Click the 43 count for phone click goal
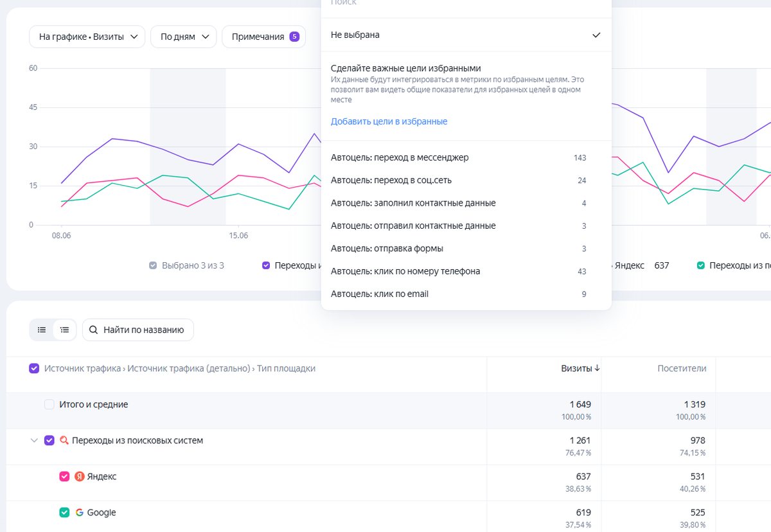This screenshot has width=771, height=532. click(x=582, y=271)
